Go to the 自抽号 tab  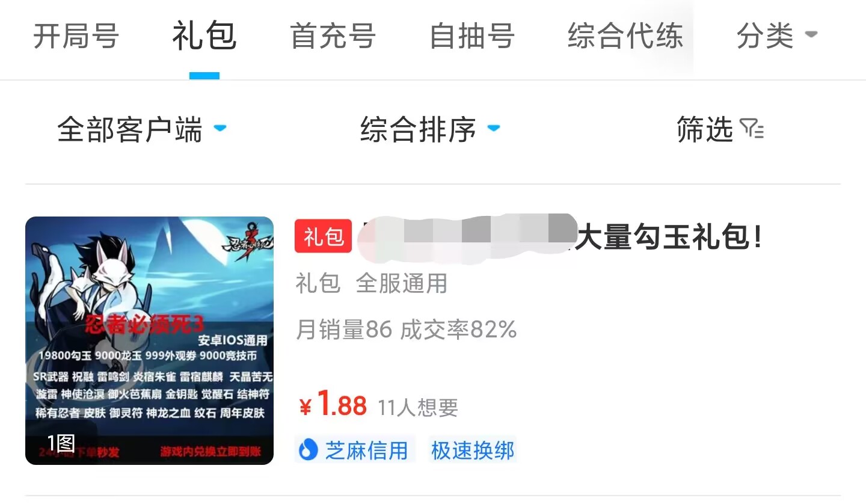point(472,36)
